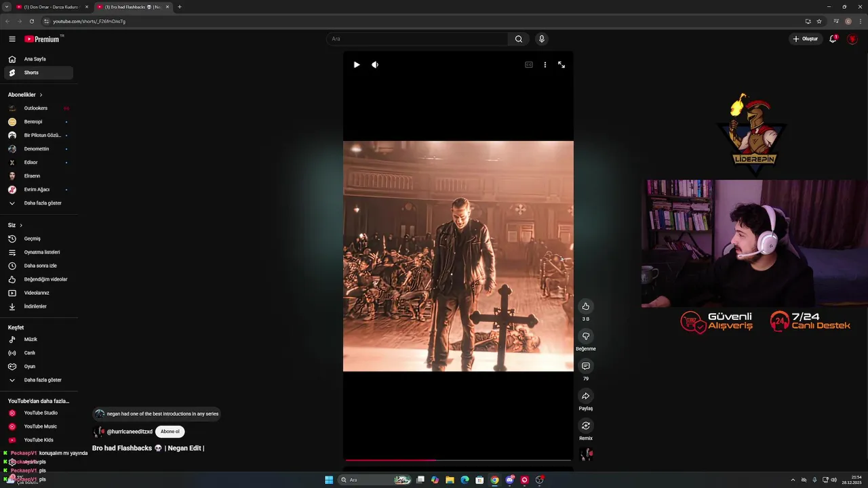This screenshot has height=488, width=868.
Task: Open Müzik under Keşfet
Action: [39, 340]
